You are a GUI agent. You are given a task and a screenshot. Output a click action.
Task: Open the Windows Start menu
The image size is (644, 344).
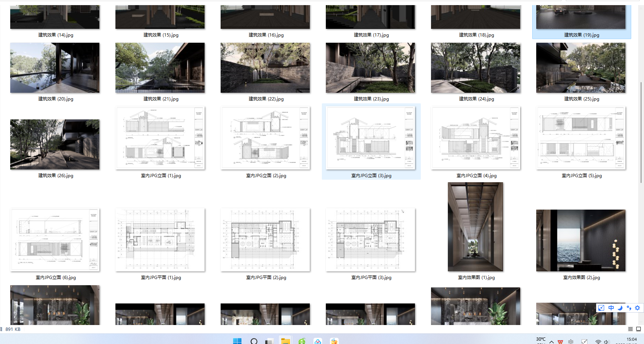(237, 341)
